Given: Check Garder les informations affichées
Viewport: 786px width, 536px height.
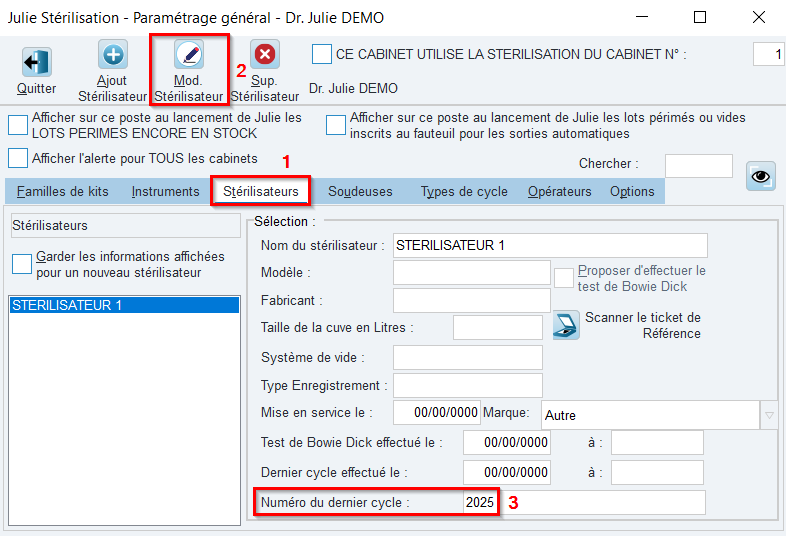Looking at the screenshot, I should 22,264.
